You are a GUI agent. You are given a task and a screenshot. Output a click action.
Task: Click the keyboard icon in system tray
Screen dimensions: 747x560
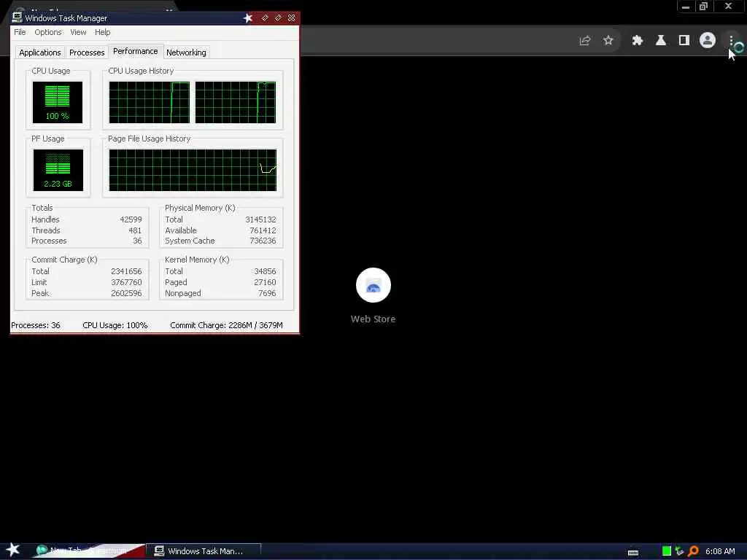[x=633, y=553]
